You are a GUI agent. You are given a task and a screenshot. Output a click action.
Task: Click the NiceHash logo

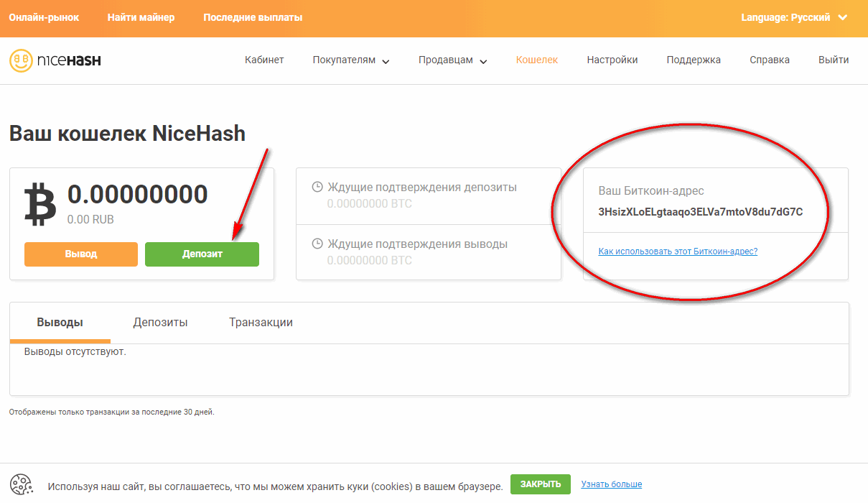(55, 60)
